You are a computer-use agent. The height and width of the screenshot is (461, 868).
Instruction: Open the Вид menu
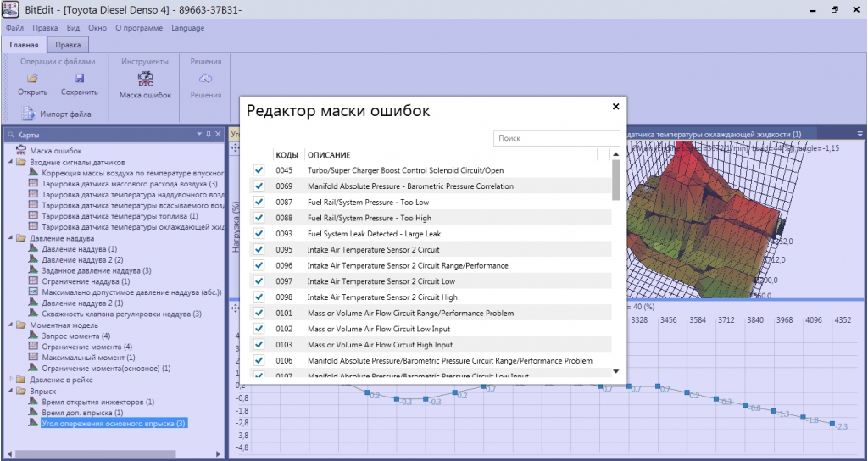(73, 28)
